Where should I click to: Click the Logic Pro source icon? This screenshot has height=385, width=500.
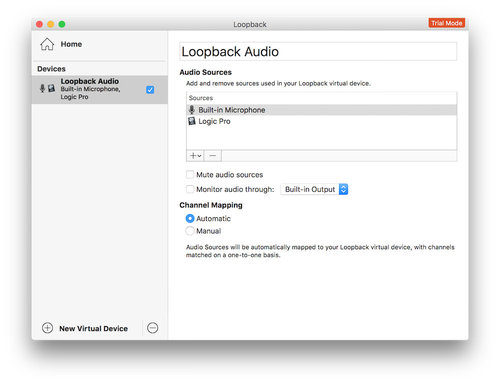click(192, 121)
